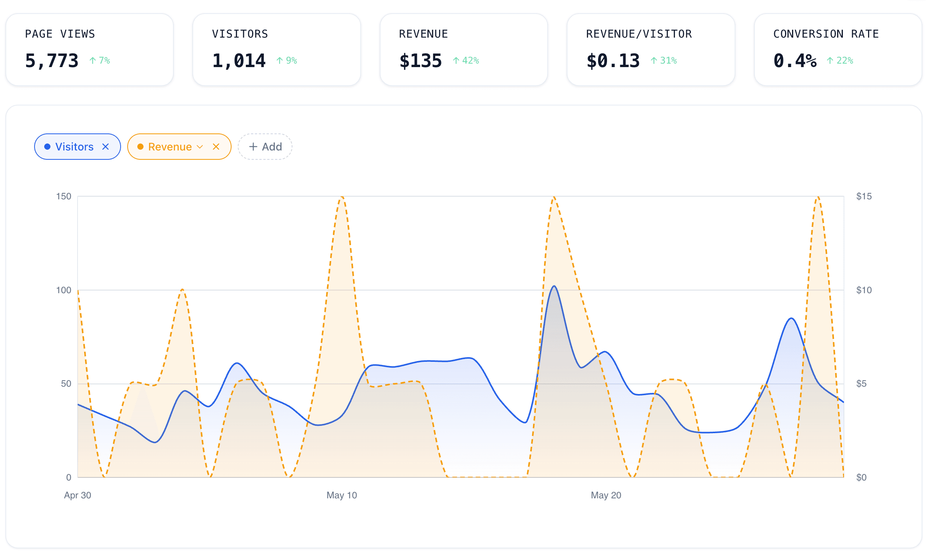The image size is (934, 560).
Task: Click the 22% up-arrow indicator on Conversion Rate
Action: (840, 60)
